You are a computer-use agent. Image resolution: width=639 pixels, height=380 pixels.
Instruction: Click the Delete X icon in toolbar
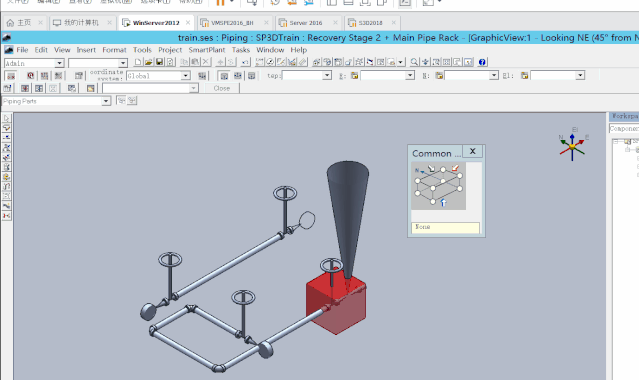pos(206,62)
